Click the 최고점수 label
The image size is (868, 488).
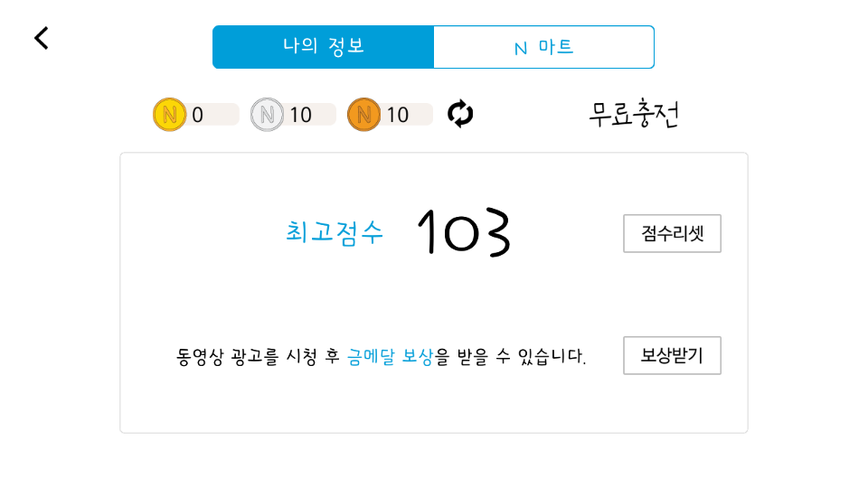click(x=335, y=233)
